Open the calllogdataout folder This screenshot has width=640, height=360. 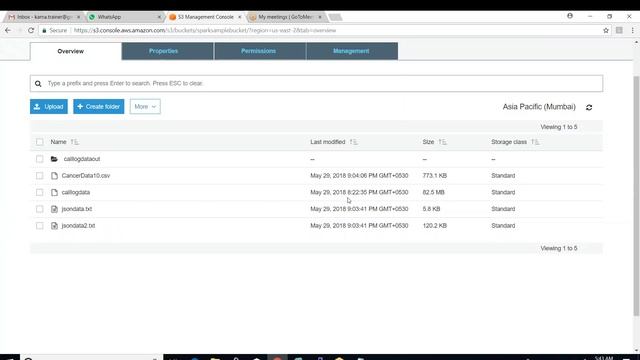(x=82, y=159)
